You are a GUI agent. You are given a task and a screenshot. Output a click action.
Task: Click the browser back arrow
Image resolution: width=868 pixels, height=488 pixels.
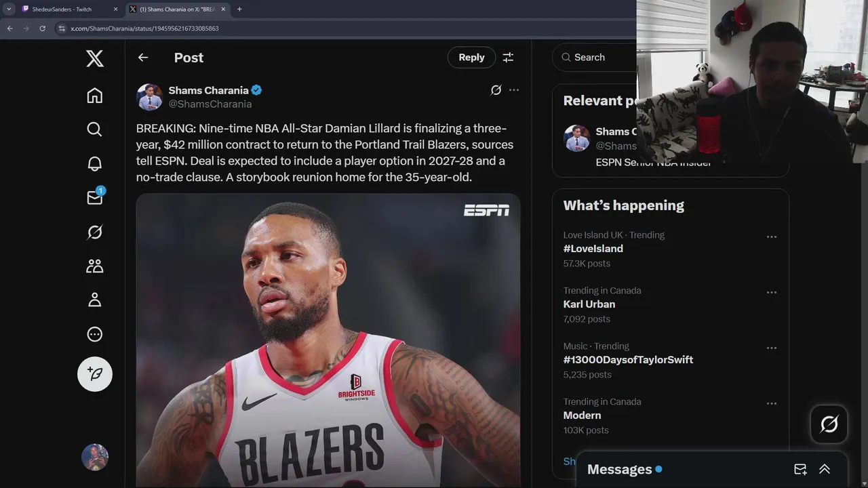click(x=10, y=28)
